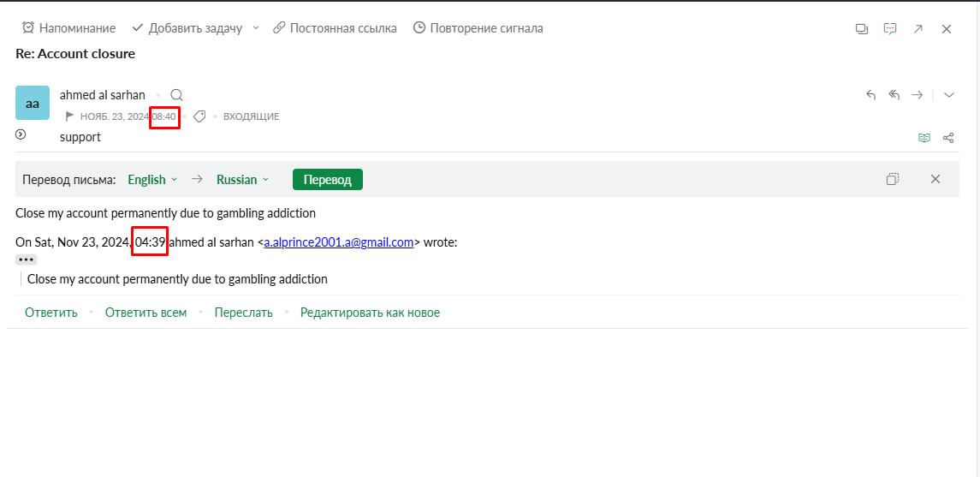Open the English source language dropdown
Screen dimensions: 980x477
tap(152, 180)
